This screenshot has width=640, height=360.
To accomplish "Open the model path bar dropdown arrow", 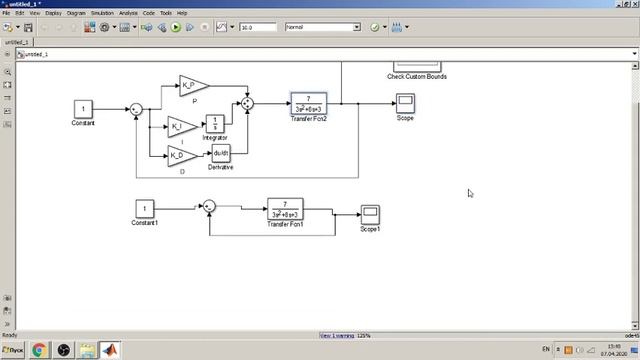I will pos(634,54).
